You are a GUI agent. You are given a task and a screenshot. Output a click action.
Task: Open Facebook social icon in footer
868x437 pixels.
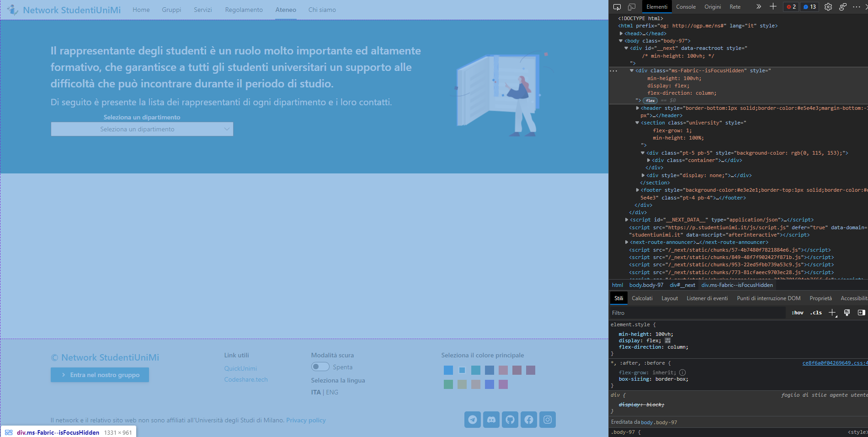[529, 420]
